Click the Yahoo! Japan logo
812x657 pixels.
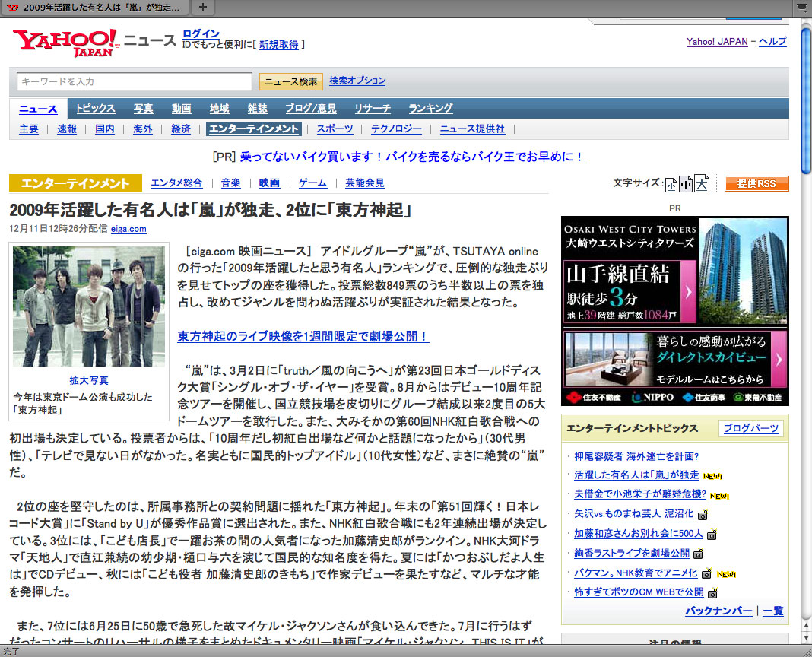[x=66, y=43]
